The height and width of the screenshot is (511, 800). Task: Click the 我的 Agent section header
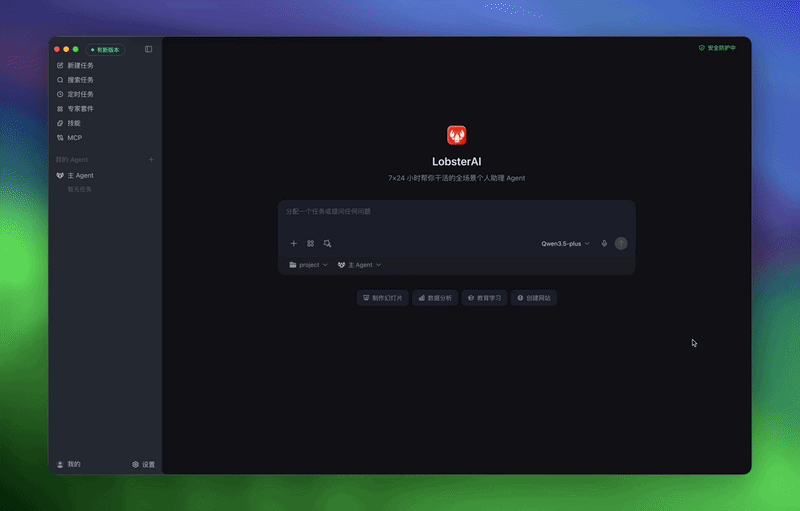coord(72,160)
